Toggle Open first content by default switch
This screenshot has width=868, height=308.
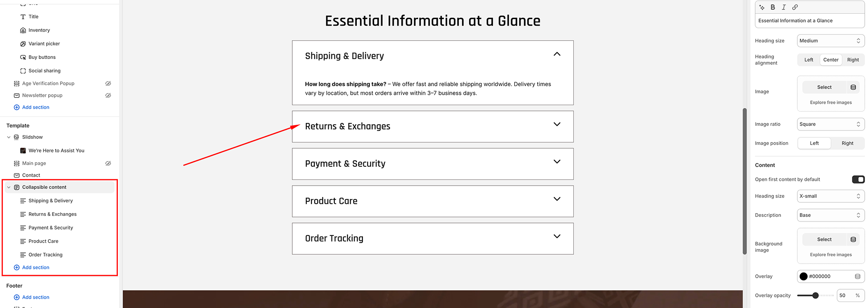(858, 179)
